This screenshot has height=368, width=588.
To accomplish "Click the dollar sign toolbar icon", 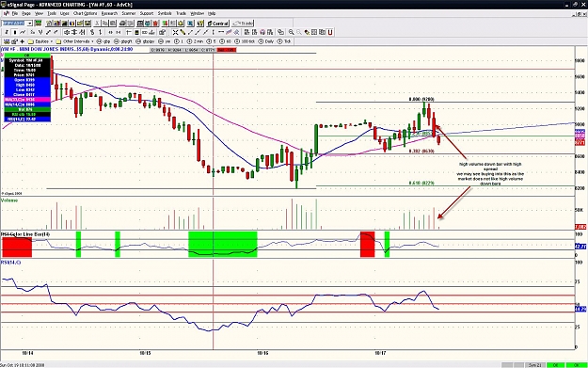I will click(x=92, y=32).
